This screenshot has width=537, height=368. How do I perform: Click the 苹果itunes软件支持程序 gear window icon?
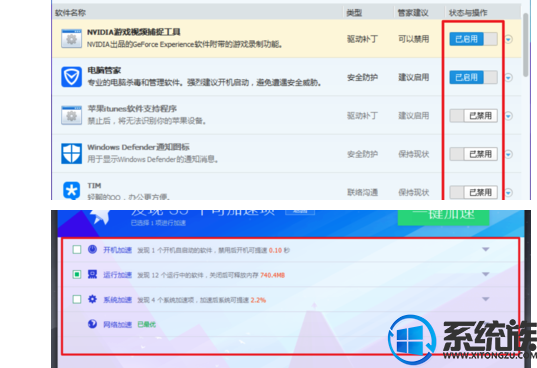click(x=71, y=115)
